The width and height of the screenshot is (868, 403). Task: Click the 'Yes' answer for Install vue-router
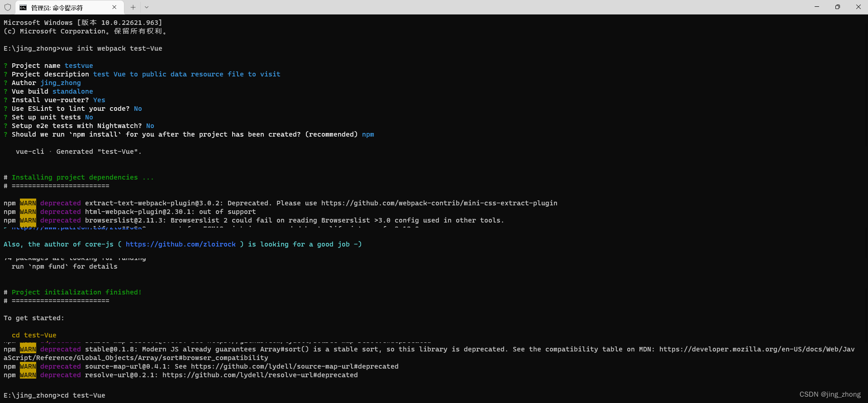[99, 100]
